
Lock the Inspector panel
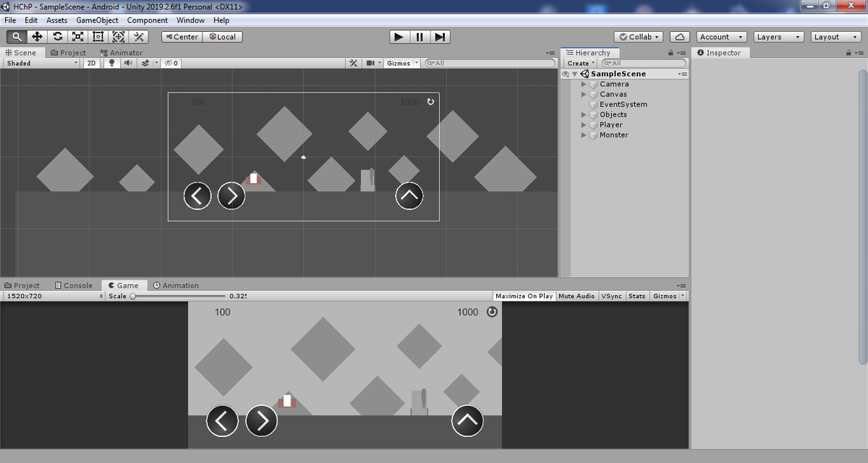pyautogui.click(x=848, y=53)
